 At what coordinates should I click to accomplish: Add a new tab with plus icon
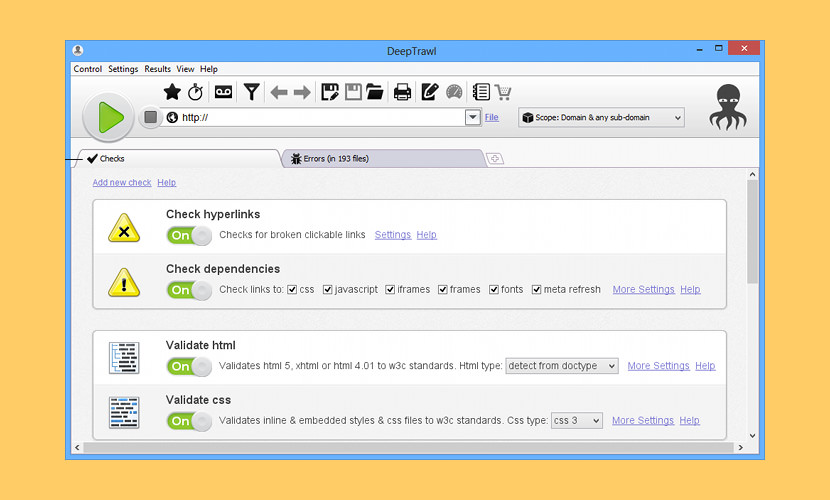[x=494, y=159]
